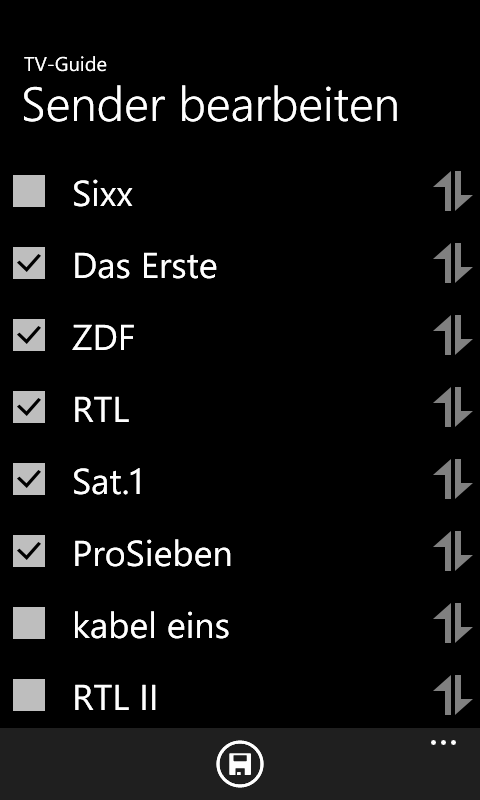Select the kabel eins channel name

point(151,626)
